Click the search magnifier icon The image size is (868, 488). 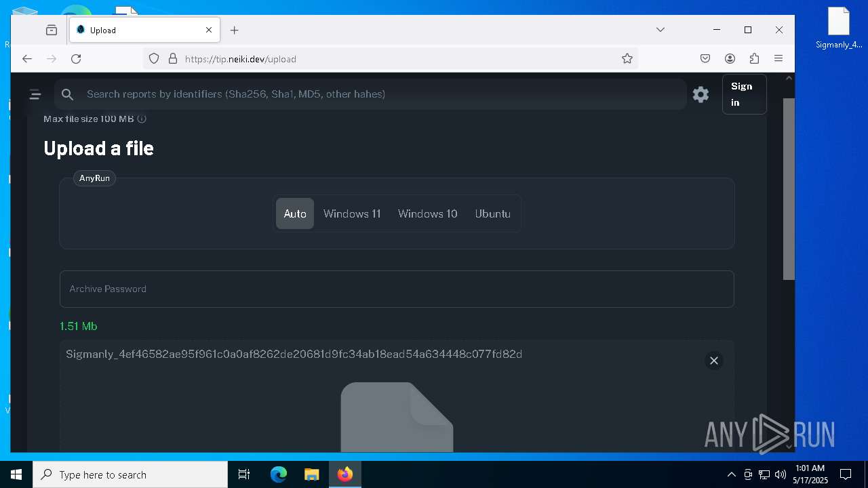point(67,94)
